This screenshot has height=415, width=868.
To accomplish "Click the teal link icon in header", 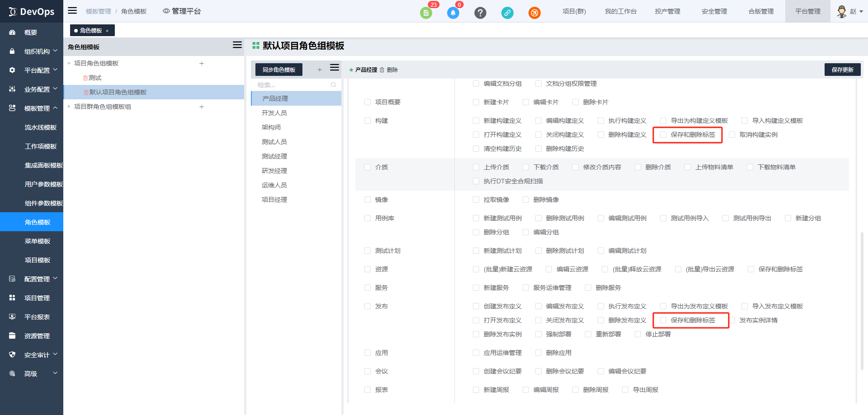I will pos(507,13).
